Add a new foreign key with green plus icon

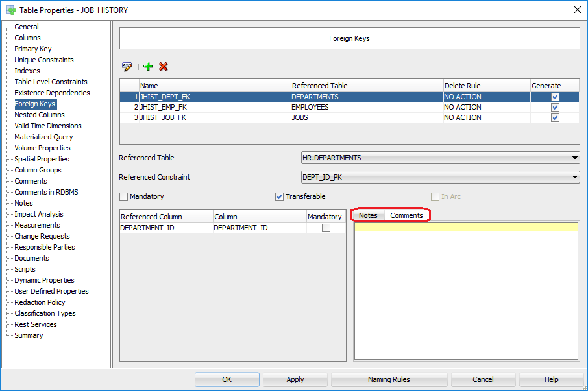point(147,66)
